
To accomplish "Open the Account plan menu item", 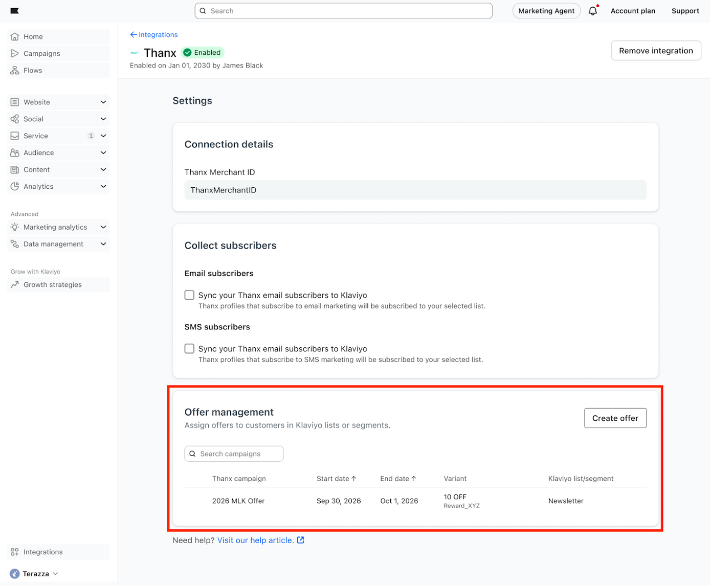I will tap(633, 11).
